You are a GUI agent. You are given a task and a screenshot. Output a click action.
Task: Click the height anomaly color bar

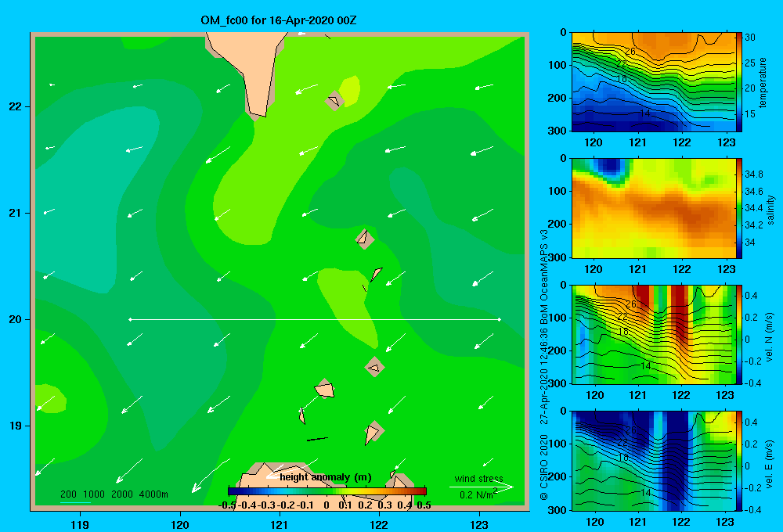coord(327,491)
